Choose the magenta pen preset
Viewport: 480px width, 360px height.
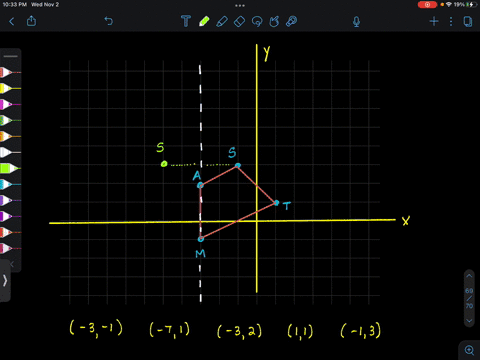(10, 104)
